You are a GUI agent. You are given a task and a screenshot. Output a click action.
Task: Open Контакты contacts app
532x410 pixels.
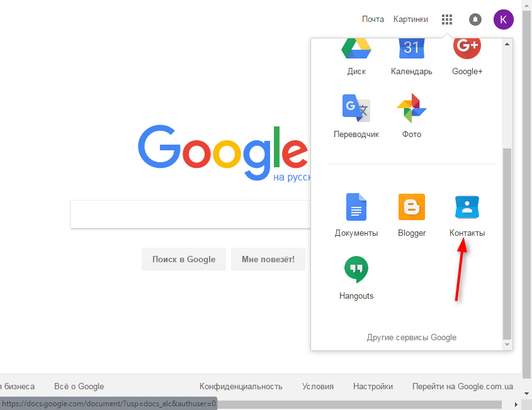click(467, 213)
